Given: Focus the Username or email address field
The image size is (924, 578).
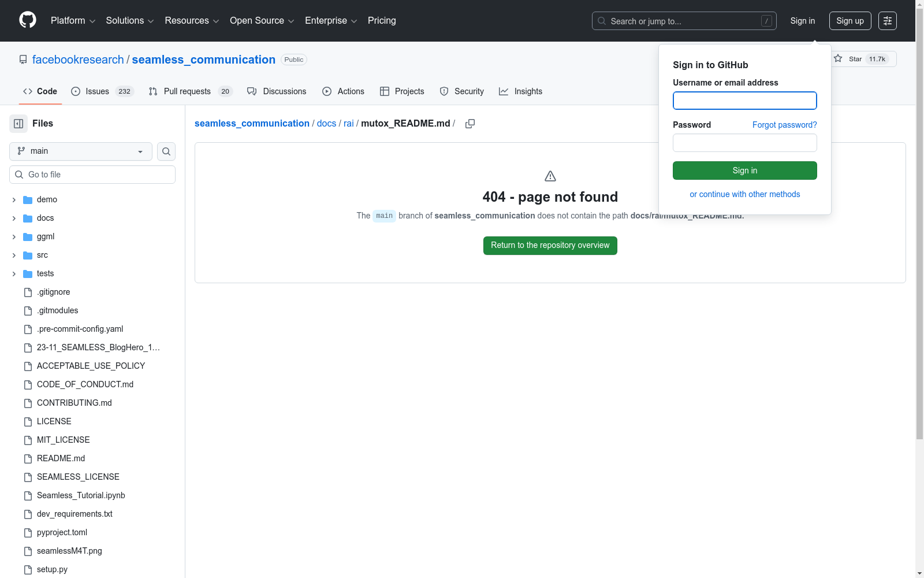Looking at the screenshot, I should [x=745, y=101].
